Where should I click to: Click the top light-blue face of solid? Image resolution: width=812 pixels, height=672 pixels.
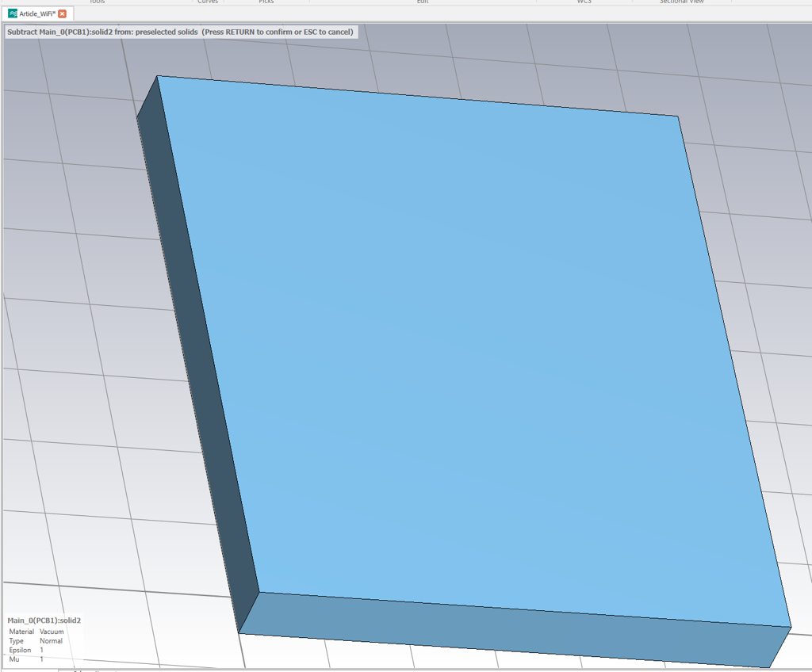[x=474, y=352]
